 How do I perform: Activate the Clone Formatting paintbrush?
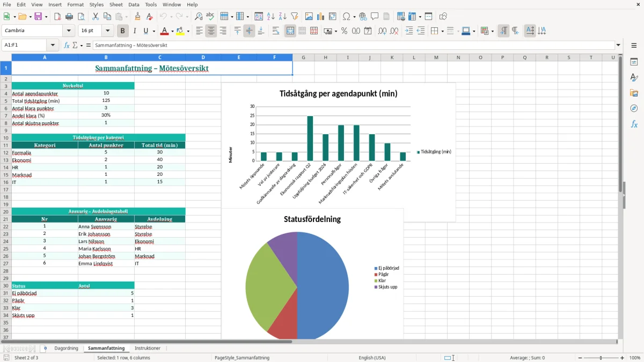pos(138,17)
